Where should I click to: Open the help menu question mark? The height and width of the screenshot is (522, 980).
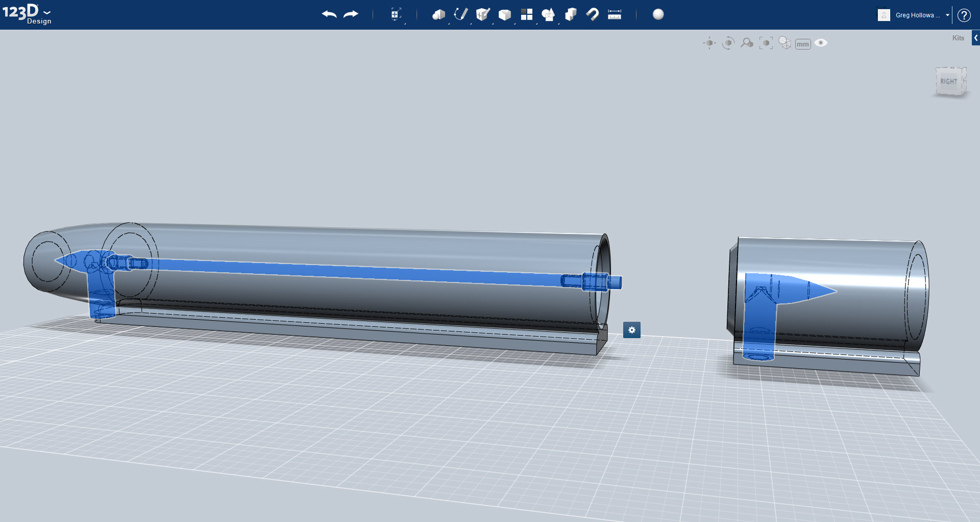964,15
